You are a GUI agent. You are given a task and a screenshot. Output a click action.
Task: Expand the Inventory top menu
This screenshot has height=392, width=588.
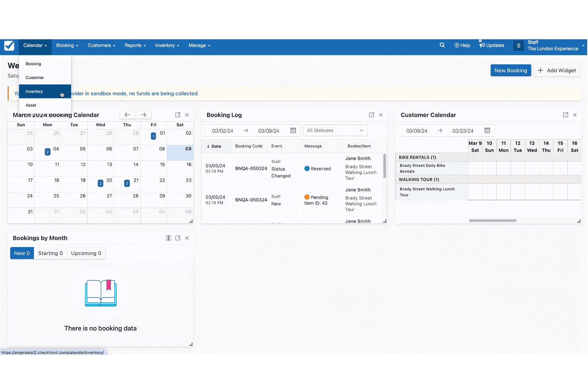coord(167,45)
